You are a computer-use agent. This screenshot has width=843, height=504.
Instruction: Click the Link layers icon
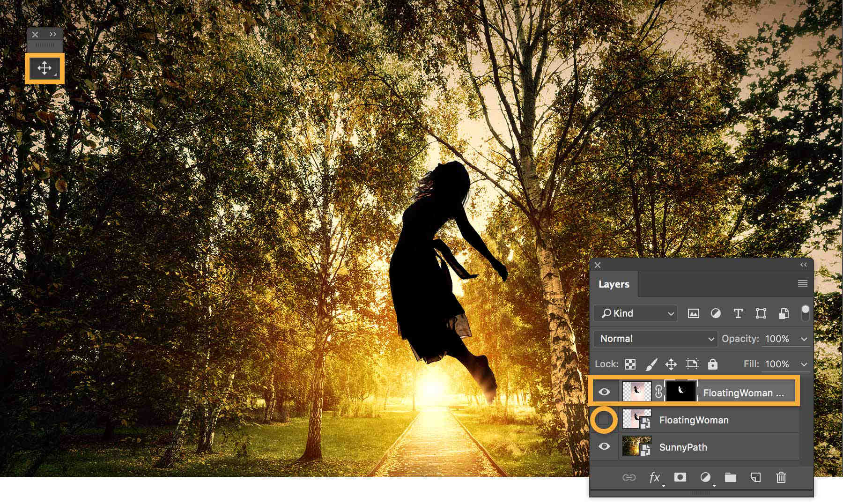[x=630, y=478]
